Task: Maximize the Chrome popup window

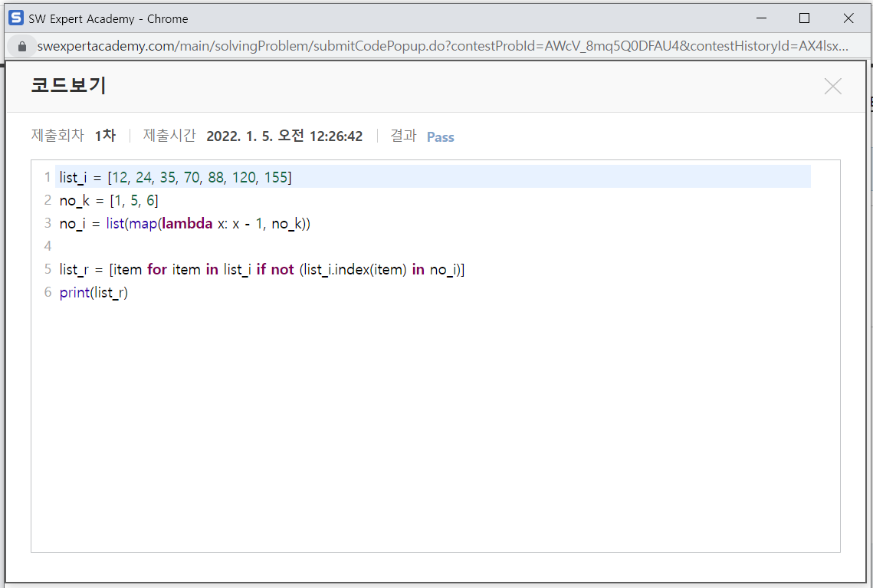Action: (x=804, y=18)
